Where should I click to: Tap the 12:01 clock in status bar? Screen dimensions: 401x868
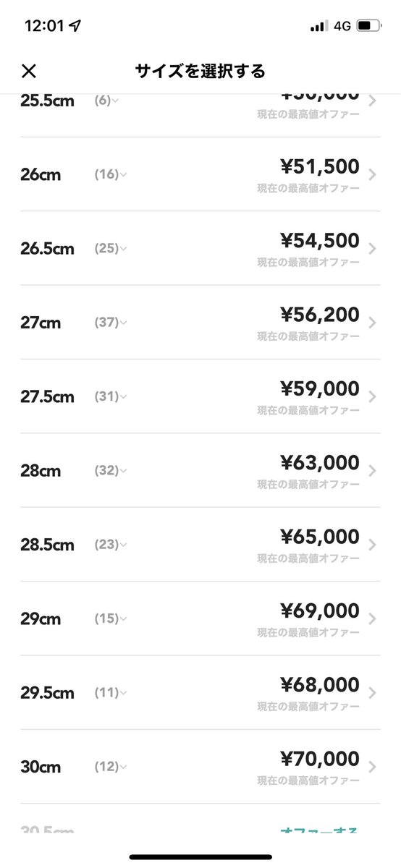(x=44, y=25)
